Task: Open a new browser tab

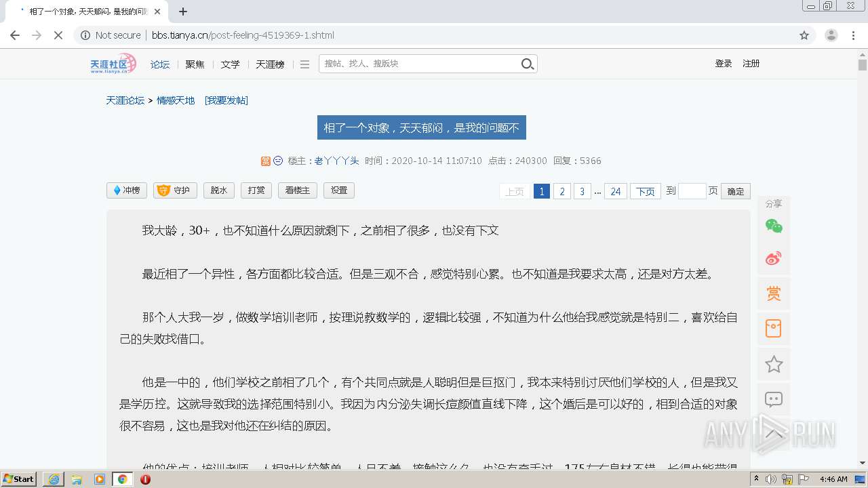Action: 183,12
